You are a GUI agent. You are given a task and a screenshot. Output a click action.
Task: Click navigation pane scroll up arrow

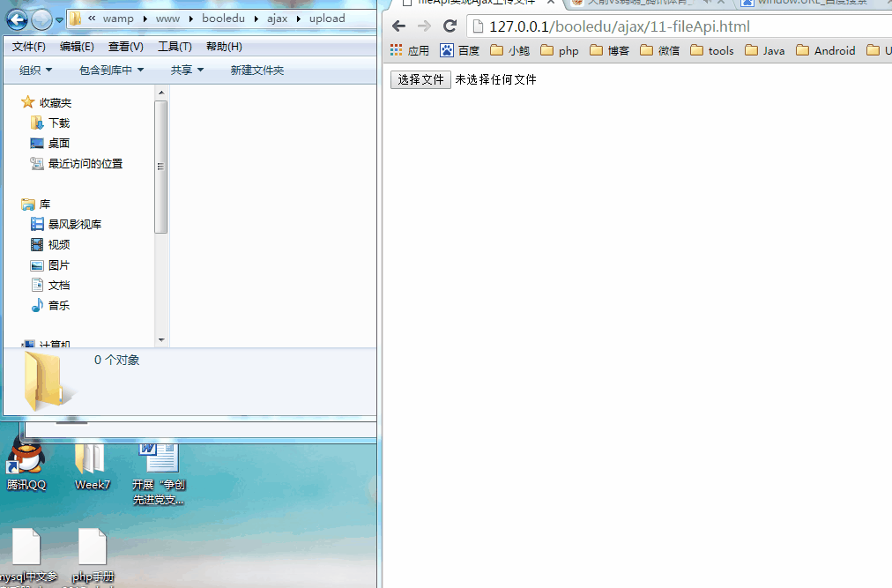click(x=161, y=93)
